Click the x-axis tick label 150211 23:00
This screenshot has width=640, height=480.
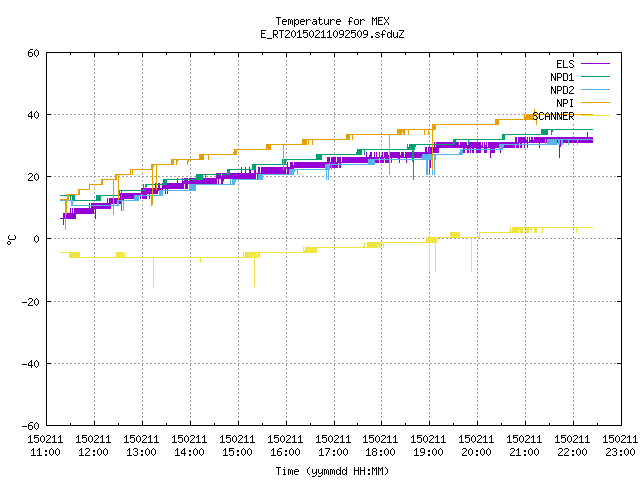coord(620,446)
